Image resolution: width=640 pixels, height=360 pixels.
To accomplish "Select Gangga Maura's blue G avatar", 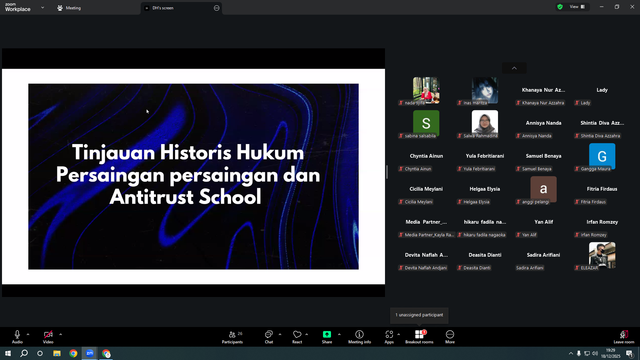I will (602, 156).
